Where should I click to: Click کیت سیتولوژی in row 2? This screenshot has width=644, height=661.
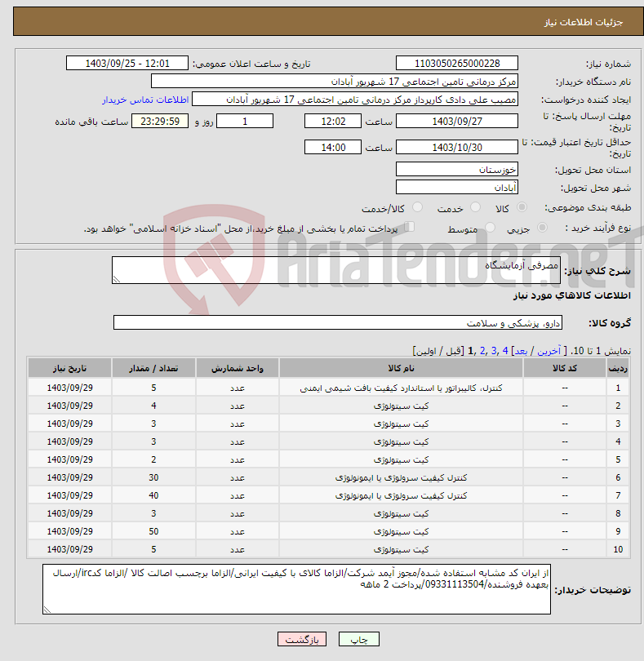click(401, 406)
